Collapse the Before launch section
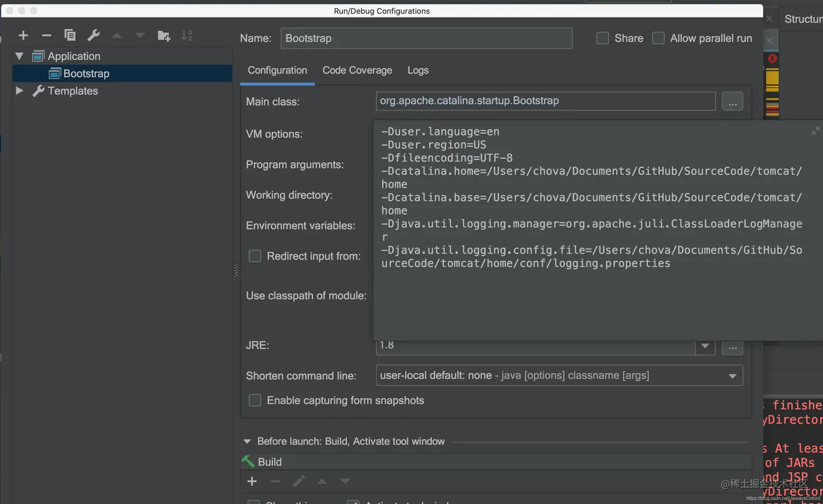823x504 pixels. (x=247, y=441)
